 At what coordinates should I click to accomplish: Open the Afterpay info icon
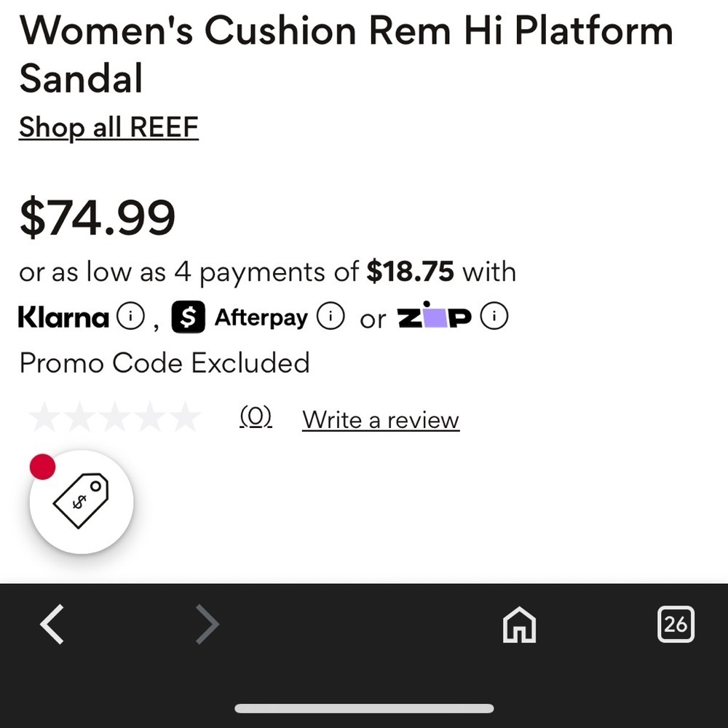(x=331, y=317)
